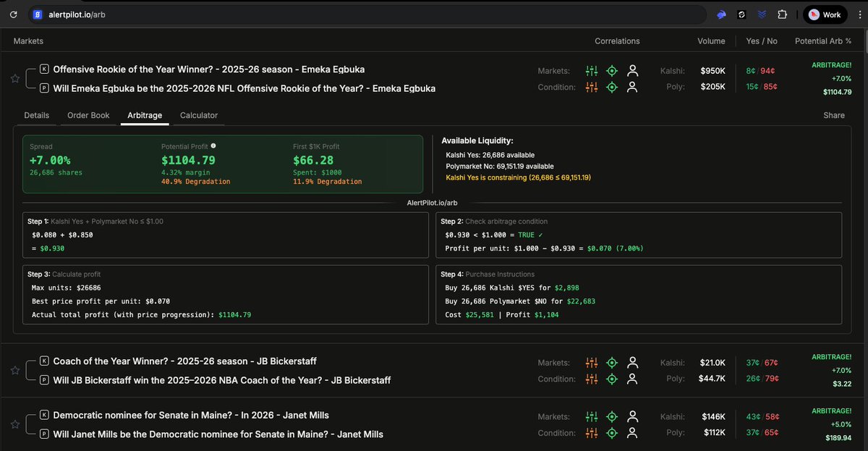Click Kalshi K badge for Emeka Egbuka market
Screen dimensions: 868x451
(x=44, y=69)
